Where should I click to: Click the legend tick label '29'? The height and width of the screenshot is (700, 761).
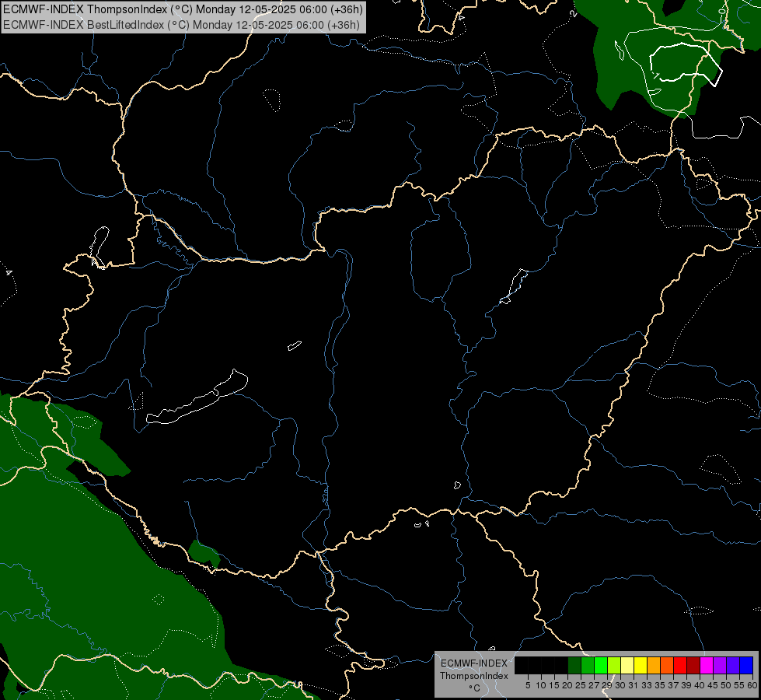[x=607, y=685]
